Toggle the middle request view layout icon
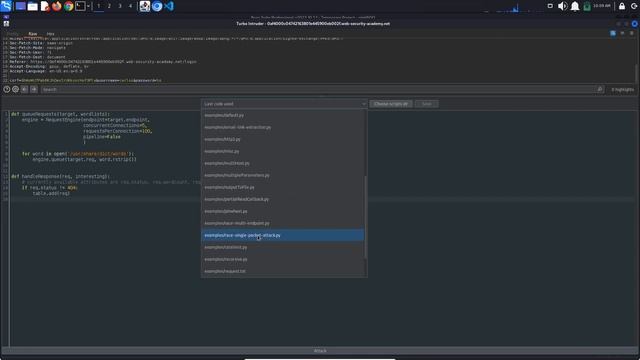 click(622, 33)
